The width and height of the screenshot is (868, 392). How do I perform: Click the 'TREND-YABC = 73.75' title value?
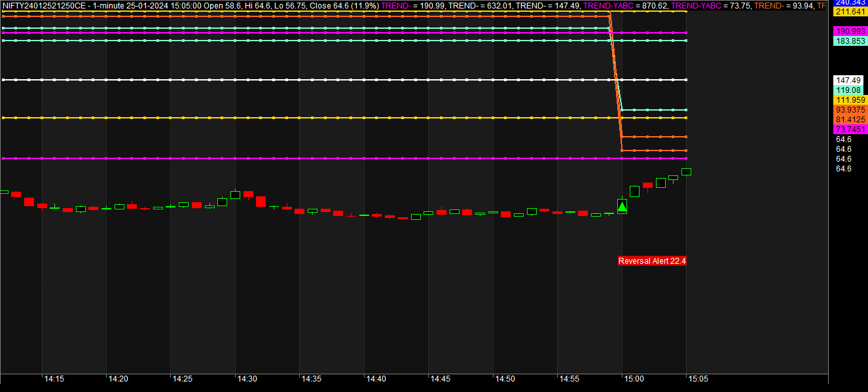coord(711,5)
